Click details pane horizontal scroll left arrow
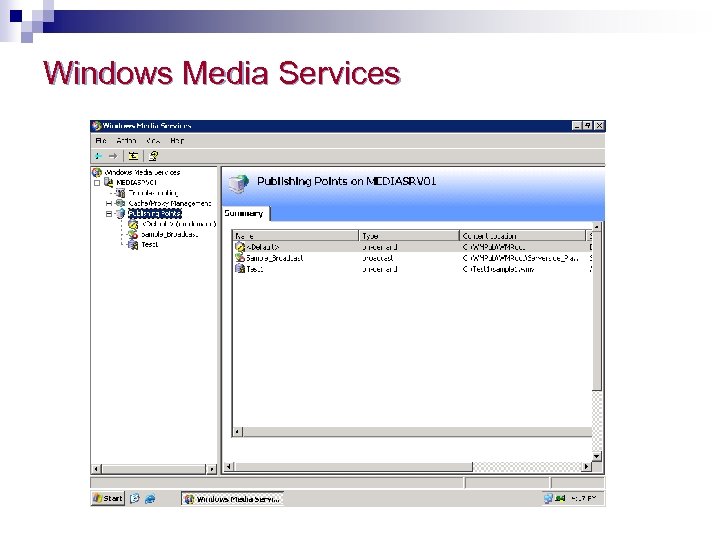 (228, 467)
